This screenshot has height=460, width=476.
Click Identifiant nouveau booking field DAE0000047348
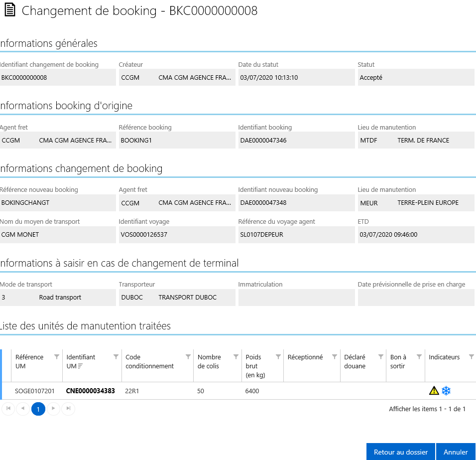[x=296, y=203]
